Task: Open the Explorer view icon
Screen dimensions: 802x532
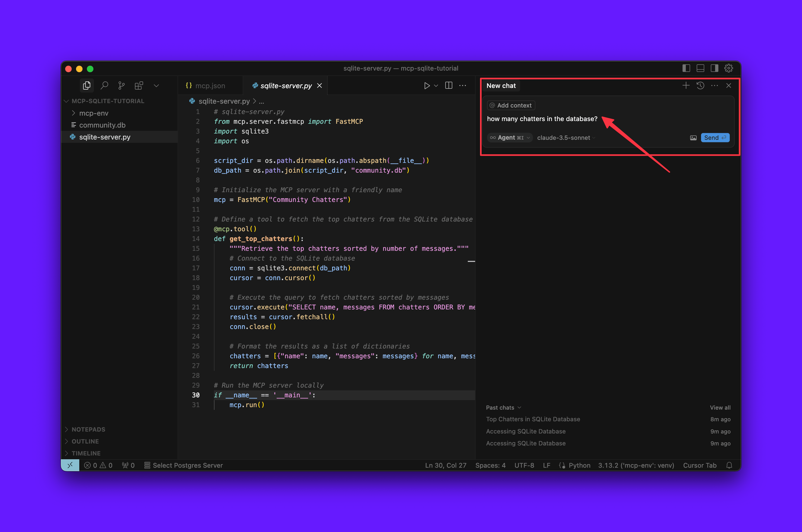Action: pyautogui.click(x=87, y=85)
